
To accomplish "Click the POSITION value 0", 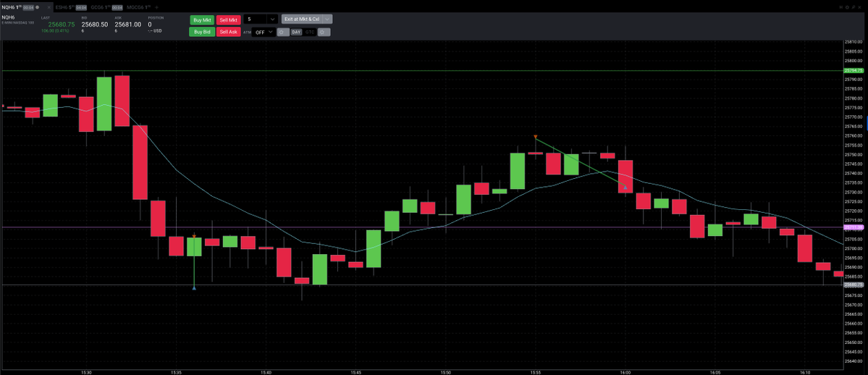I will click(150, 25).
